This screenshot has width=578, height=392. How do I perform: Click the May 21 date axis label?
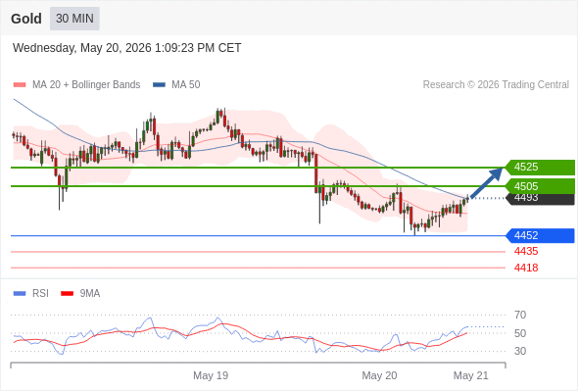tap(471, 375)
